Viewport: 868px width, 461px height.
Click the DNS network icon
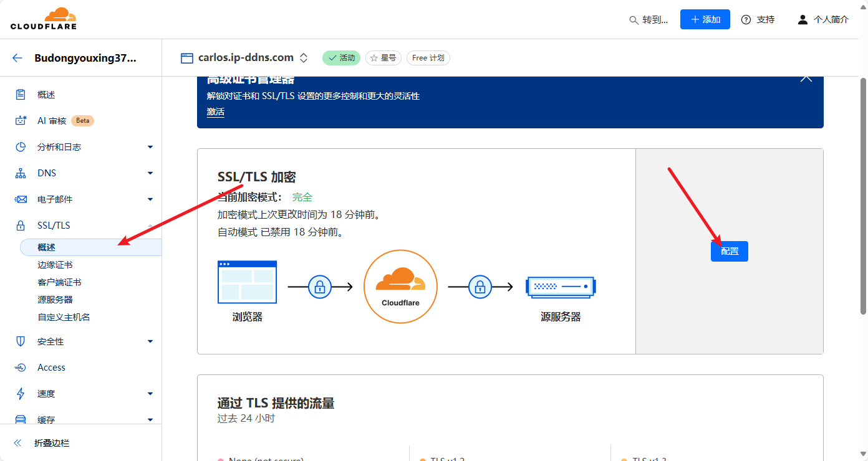click(21, 173)
